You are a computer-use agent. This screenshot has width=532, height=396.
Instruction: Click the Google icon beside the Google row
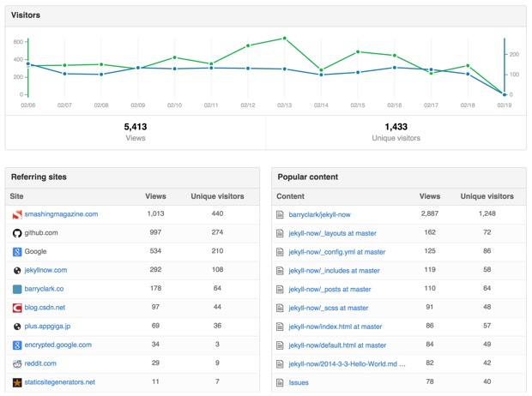17,252
